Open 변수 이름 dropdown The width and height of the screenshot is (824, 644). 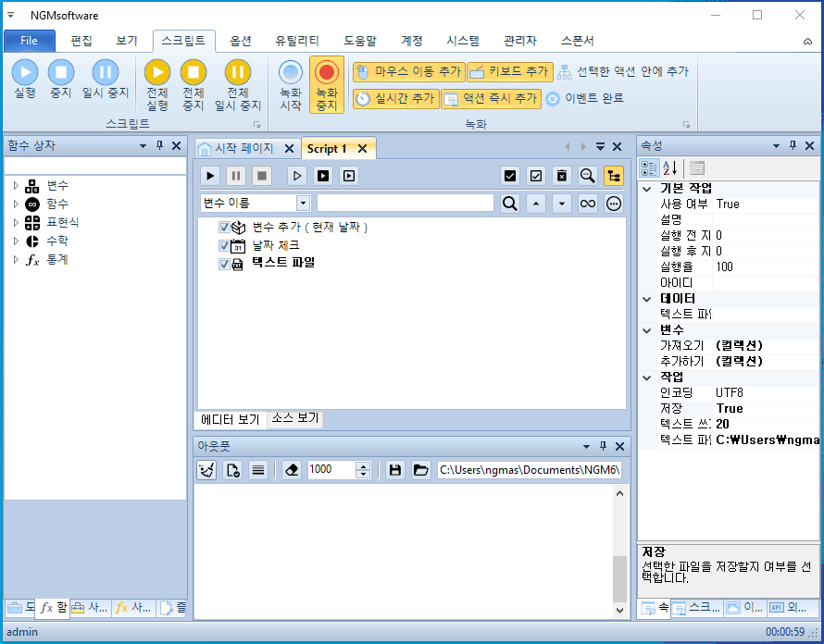pos(303,203)
